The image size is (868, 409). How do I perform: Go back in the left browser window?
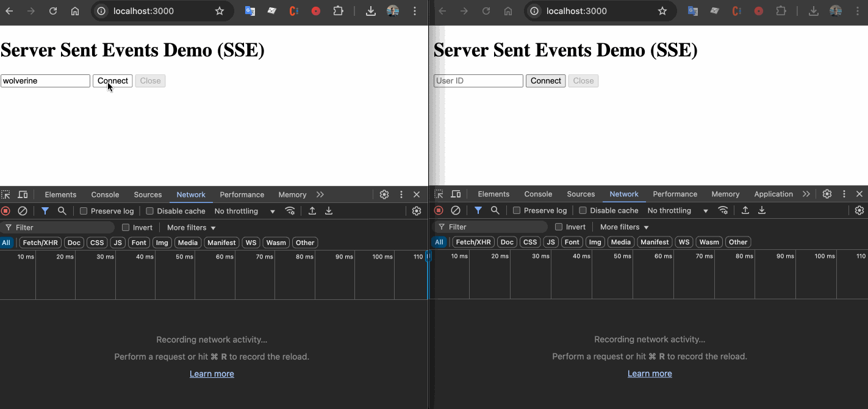(9, 11)
